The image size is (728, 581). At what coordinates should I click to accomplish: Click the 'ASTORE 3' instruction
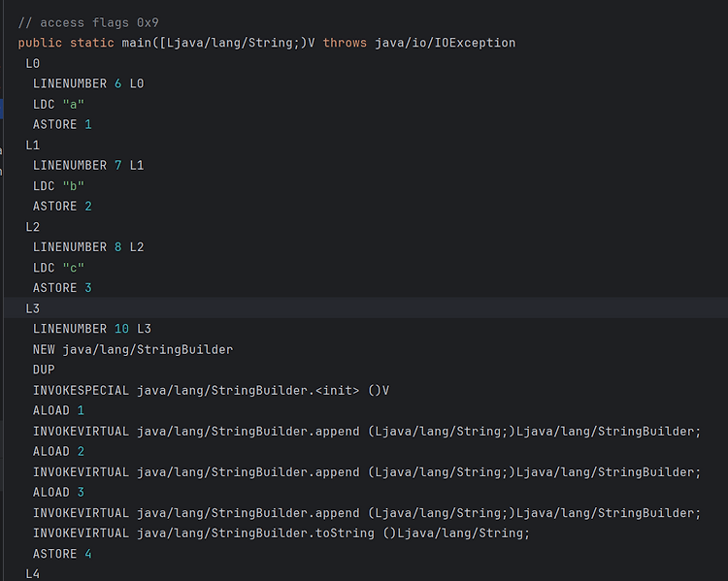pyautogui.click(x=62, y=288)
